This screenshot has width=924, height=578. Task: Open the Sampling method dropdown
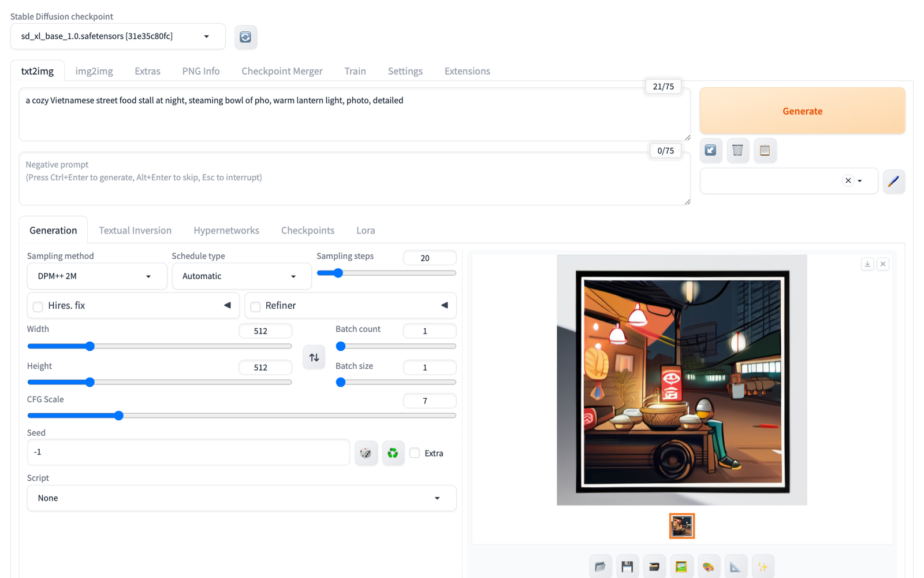pos(97,276)
